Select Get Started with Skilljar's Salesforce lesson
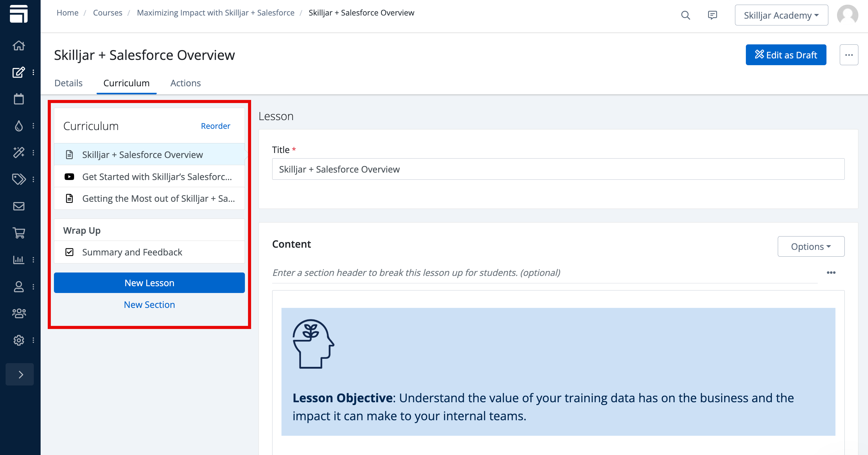Image resolution: width=868 pixels, height=455 pixels. 157,177
